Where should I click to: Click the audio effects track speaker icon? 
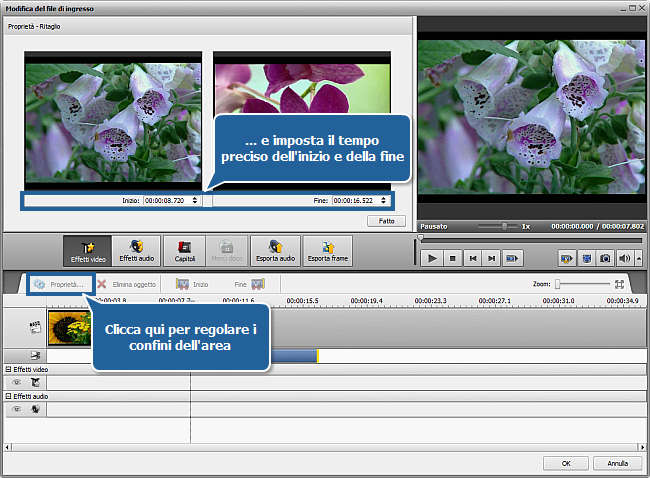tap(36, 409)
